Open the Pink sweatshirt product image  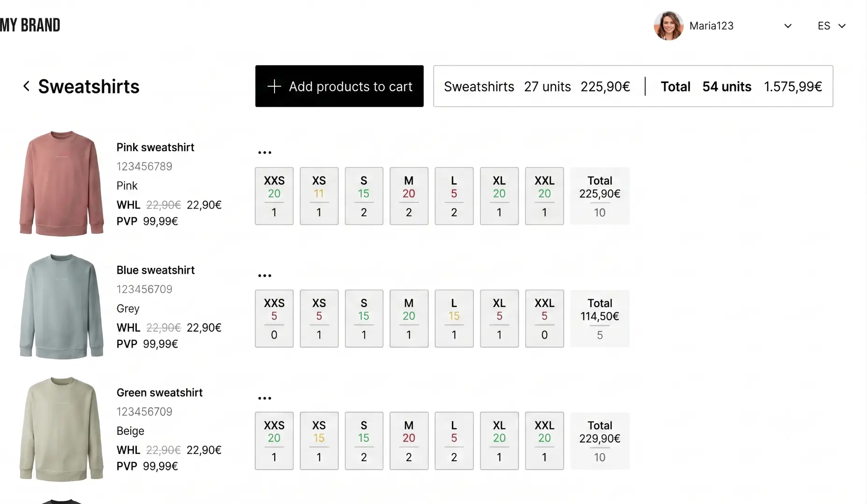click(62, 183)
